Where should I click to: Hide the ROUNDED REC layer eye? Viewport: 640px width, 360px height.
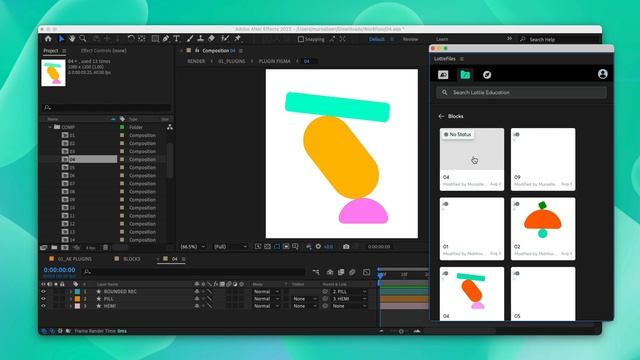(43, 291)
